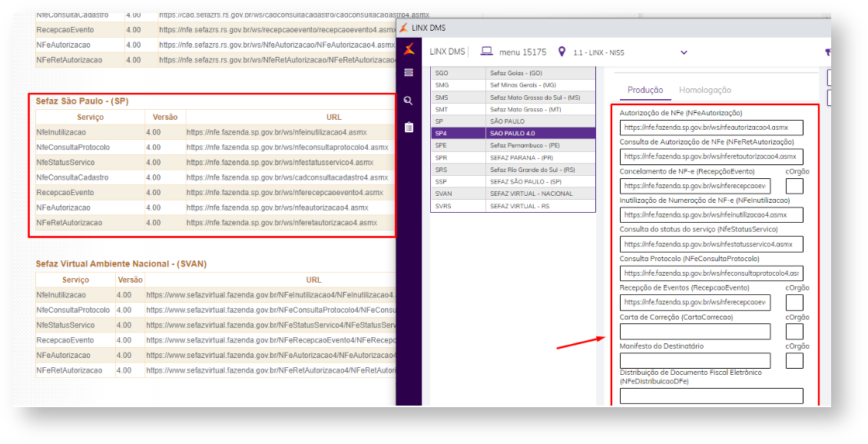Screen dimensions: 868x444
Task: Click the cOrgão box beside Manifesto do Destinatário
Action: click(794, 360)
